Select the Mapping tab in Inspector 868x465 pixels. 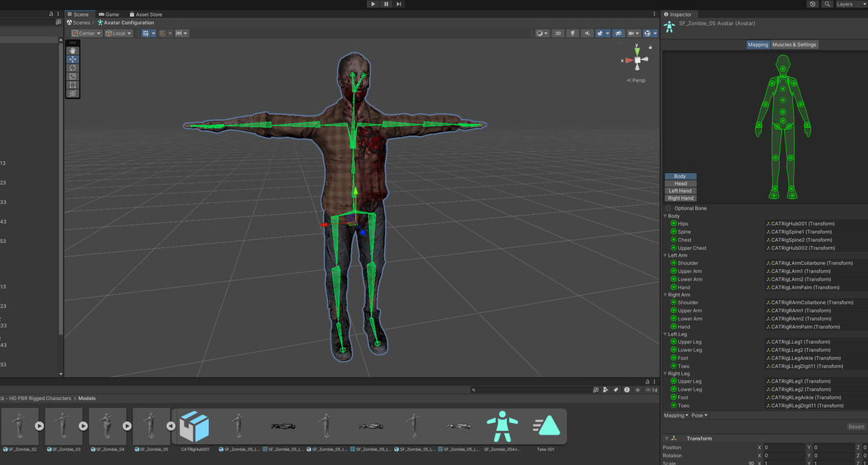(758, 45)
